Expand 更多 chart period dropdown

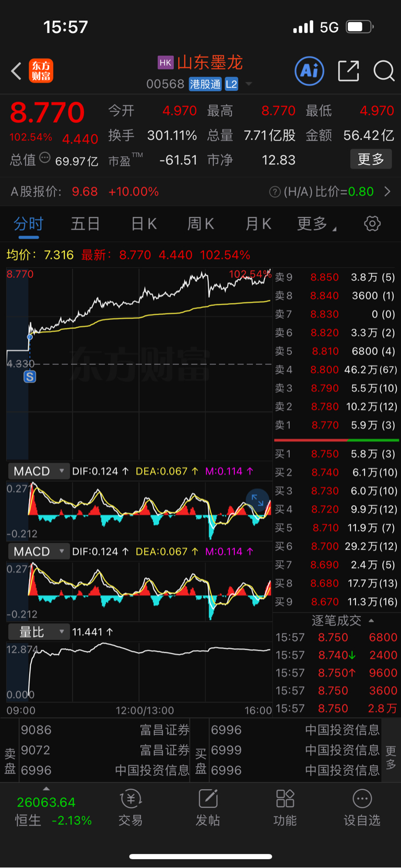click(316, 224)
